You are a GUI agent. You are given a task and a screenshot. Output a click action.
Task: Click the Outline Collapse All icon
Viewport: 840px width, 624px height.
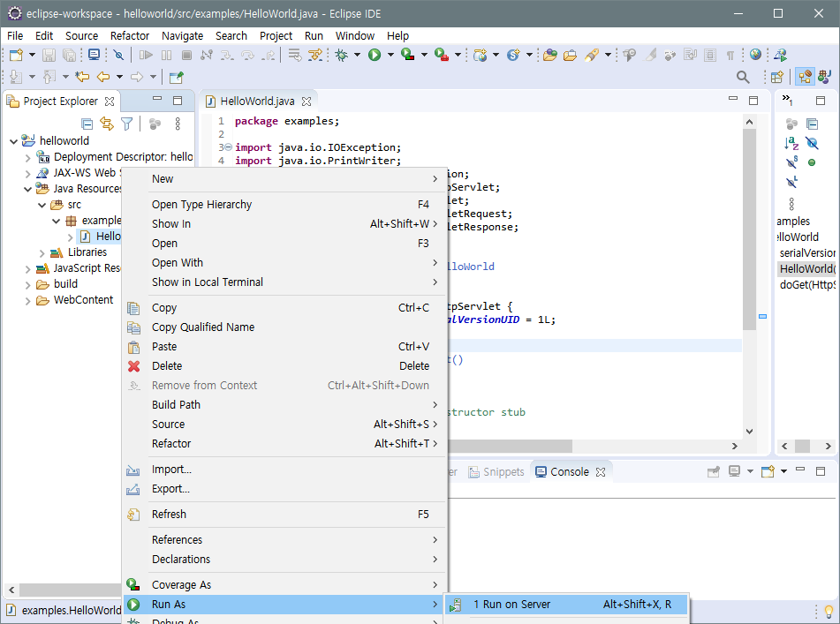click(812, 124)
